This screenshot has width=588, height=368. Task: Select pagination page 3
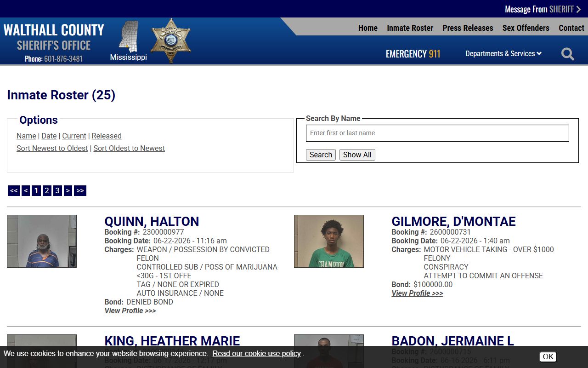click(57, 190)
